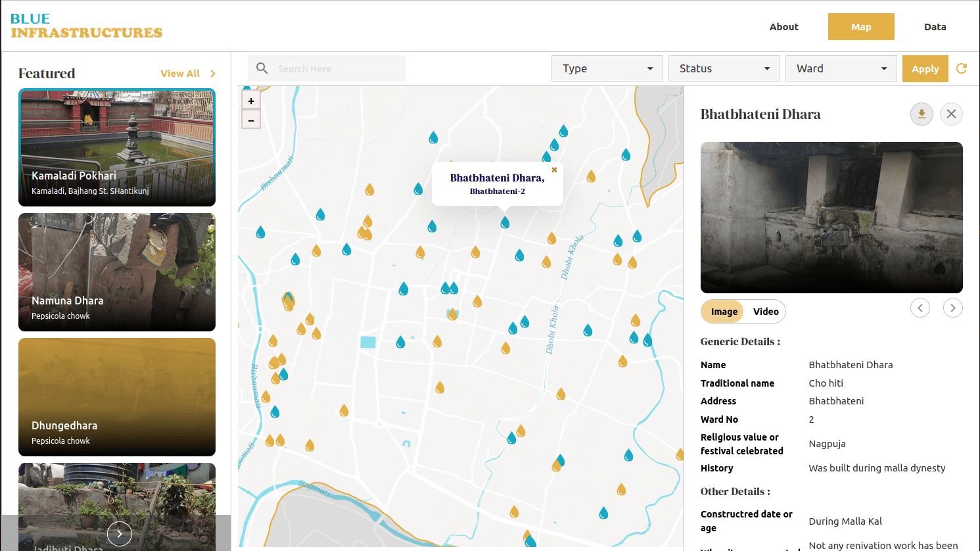The height and width of the screenshot is (551, 980).
Task: Click the refresh filters icon
Action: pos(962,68)
